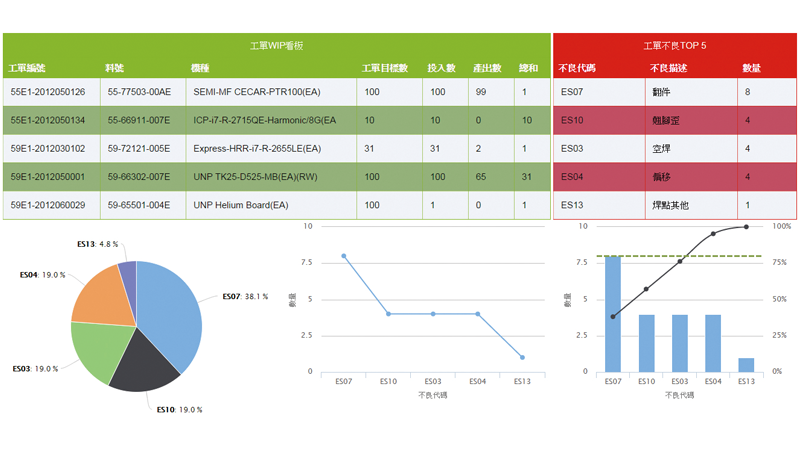Click the 工單編號 column header
The width and height of the screenshot is (800, 450).
click(x=27, y=68)
